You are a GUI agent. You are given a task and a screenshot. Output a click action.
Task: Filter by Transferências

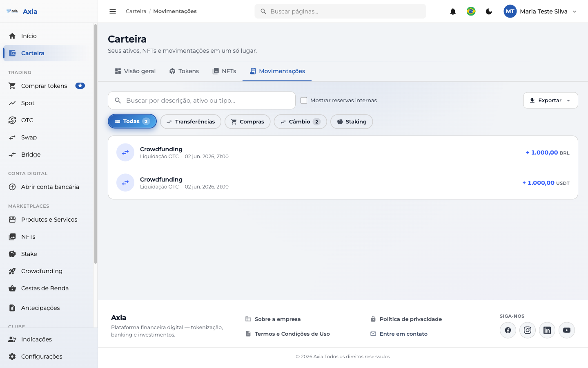(x=191, y=121)
